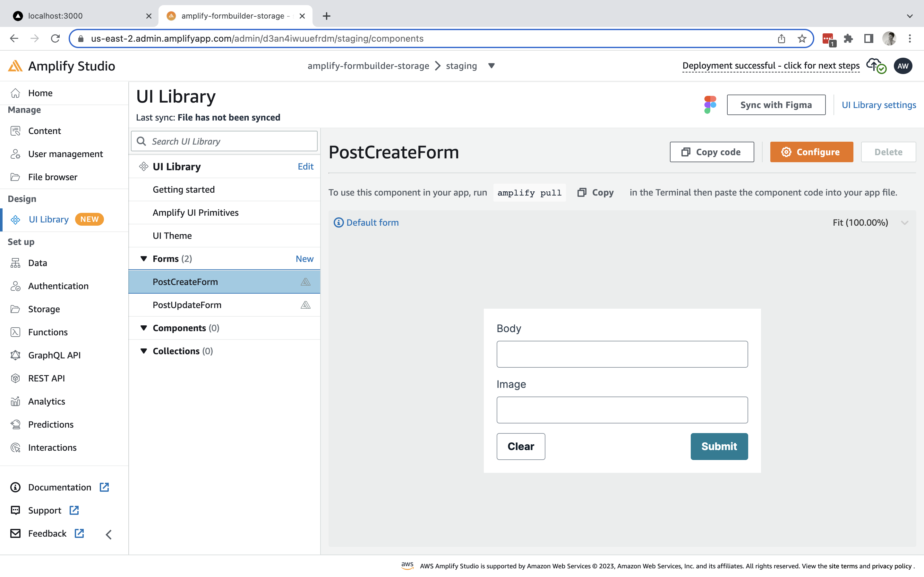Screen dimensions: 924x577
Task: Click the Authentication sidebar icon
Action: 15,286
